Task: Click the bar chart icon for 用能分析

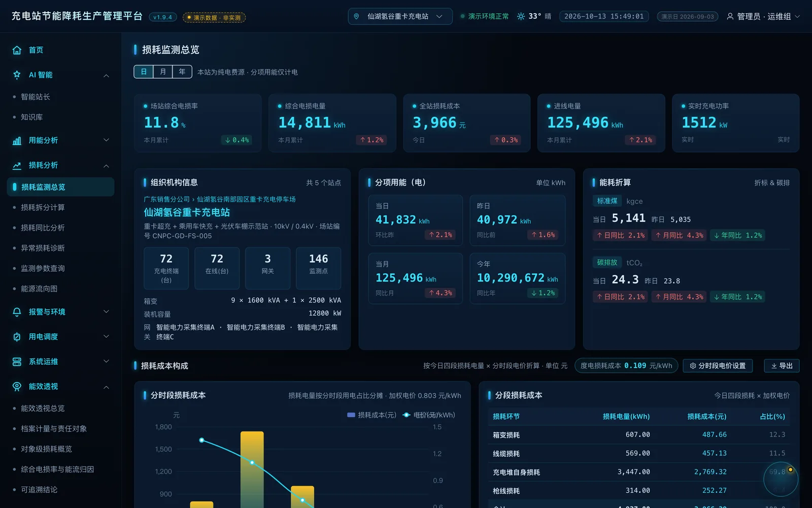Action: coord(17,140)
